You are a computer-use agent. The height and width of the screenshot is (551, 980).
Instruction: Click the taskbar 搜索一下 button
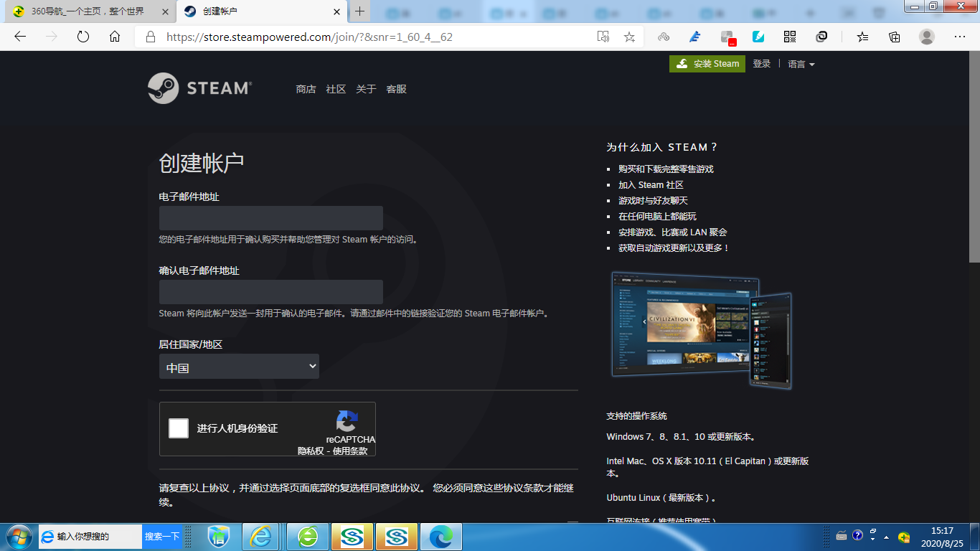(x=162, y=537)
